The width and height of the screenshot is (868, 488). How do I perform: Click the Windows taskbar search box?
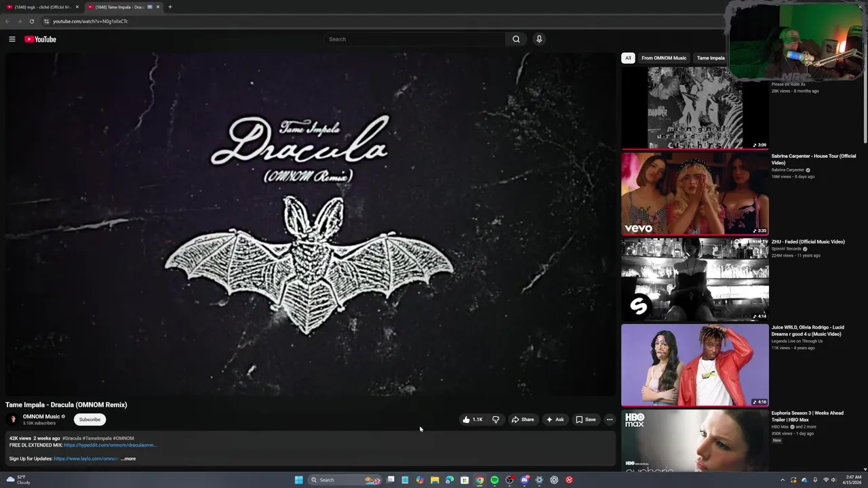(344, 480)
